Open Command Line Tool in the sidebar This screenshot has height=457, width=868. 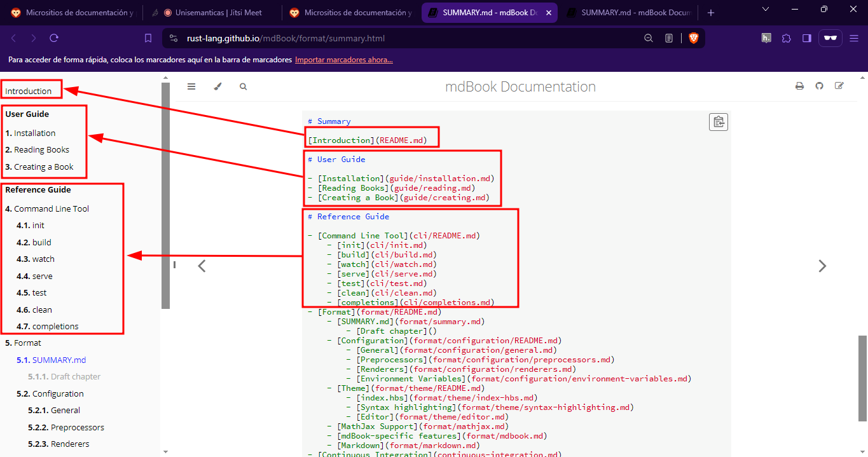pos(47,209)
